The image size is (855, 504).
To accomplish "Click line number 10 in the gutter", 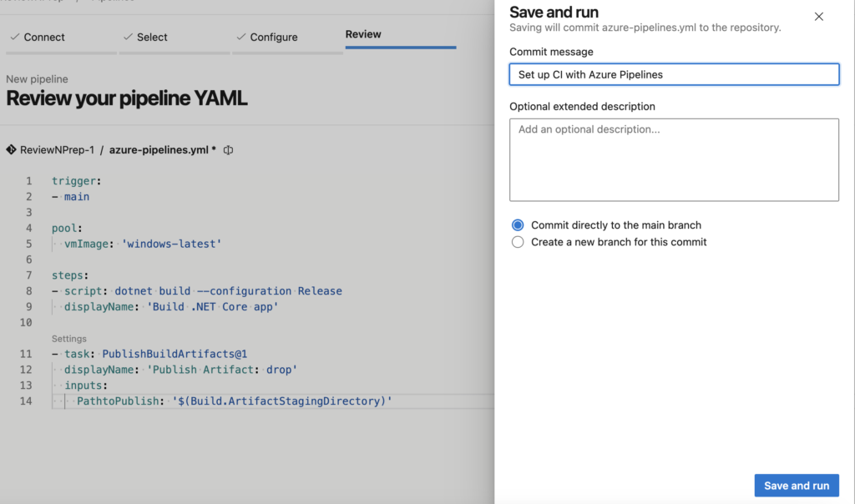I will point(26,323).
